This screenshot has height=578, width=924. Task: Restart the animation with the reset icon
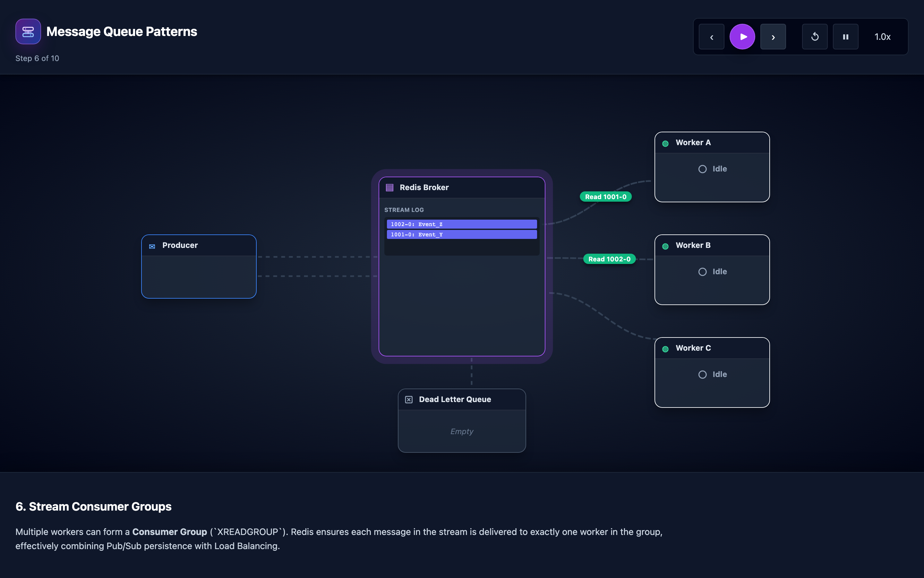coord(815,37)
